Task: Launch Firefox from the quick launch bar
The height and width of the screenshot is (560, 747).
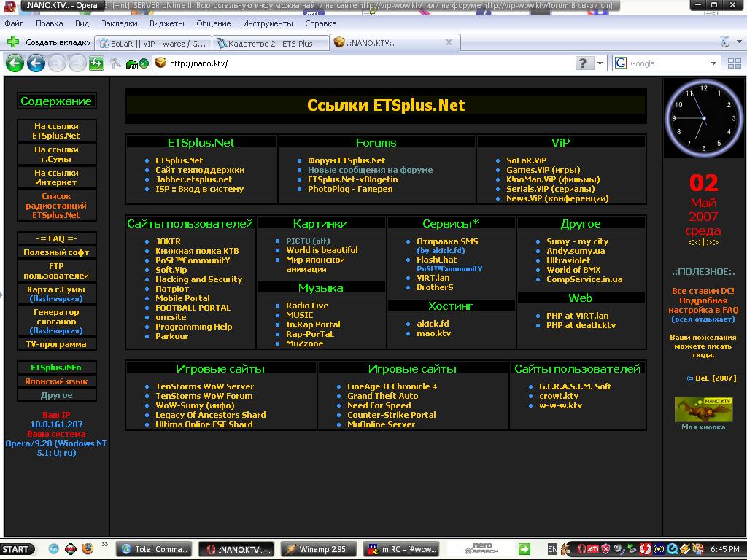Action: pos(88,548)
